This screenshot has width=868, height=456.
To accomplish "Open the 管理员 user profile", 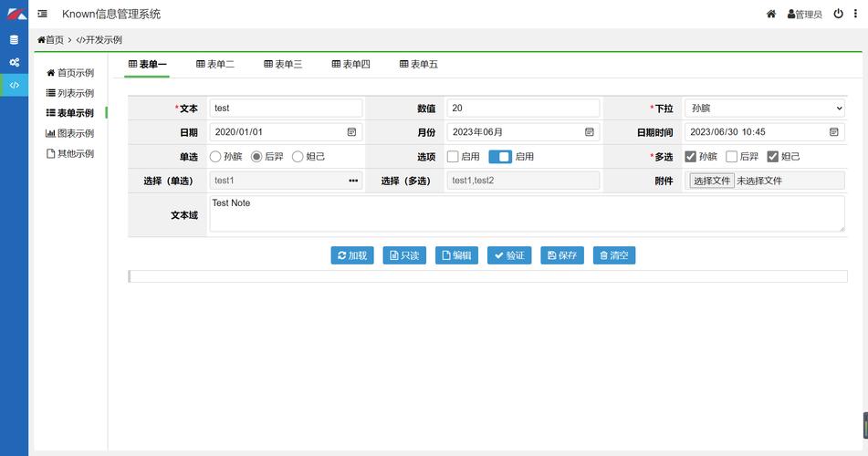I will click(804, 14).
